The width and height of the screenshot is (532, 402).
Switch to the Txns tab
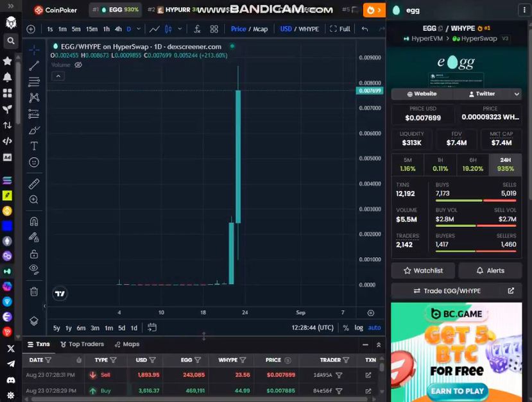(39, 344)
